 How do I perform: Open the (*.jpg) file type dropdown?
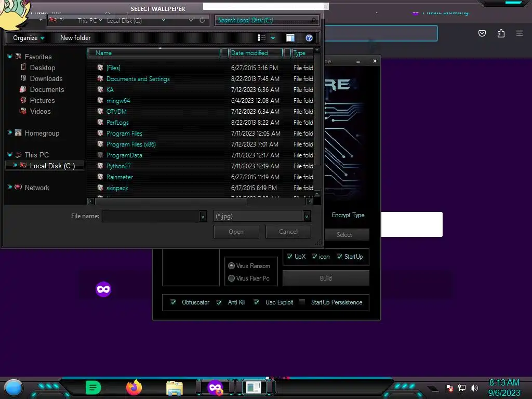click(x=307, y=216)
